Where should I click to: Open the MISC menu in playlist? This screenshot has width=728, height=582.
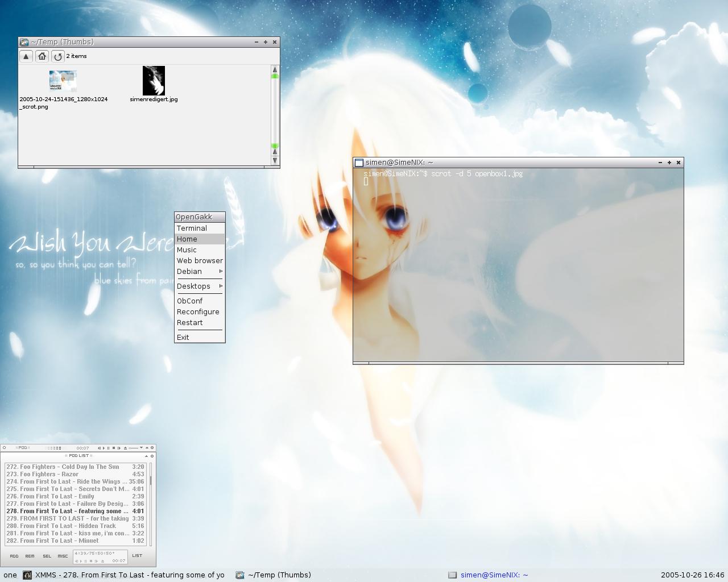pos(63,556)
